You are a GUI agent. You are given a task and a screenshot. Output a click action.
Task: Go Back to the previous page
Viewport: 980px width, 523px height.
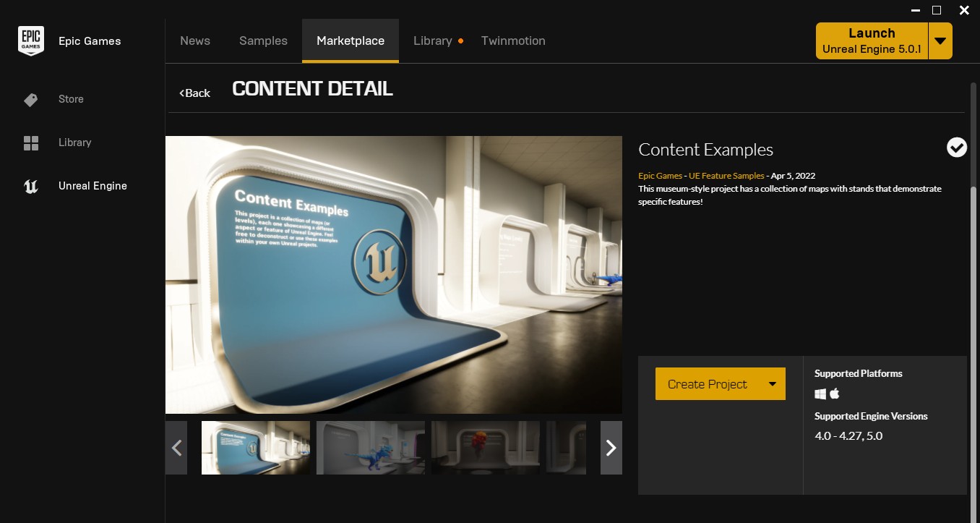tap(195, 93)
